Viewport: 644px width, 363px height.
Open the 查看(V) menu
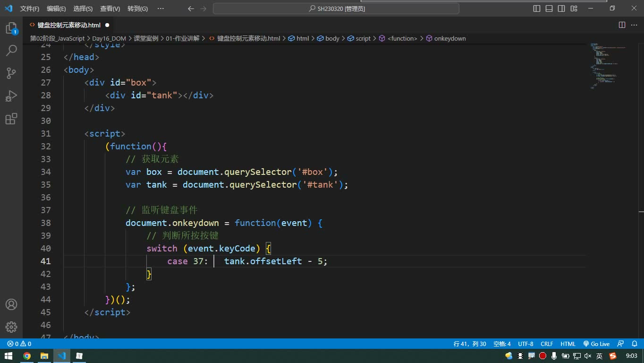pyautogui.click(x=110, y=9)
